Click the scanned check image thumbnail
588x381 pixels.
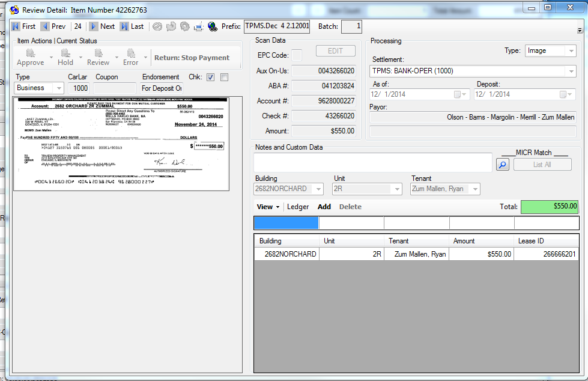tap(121, 144)
